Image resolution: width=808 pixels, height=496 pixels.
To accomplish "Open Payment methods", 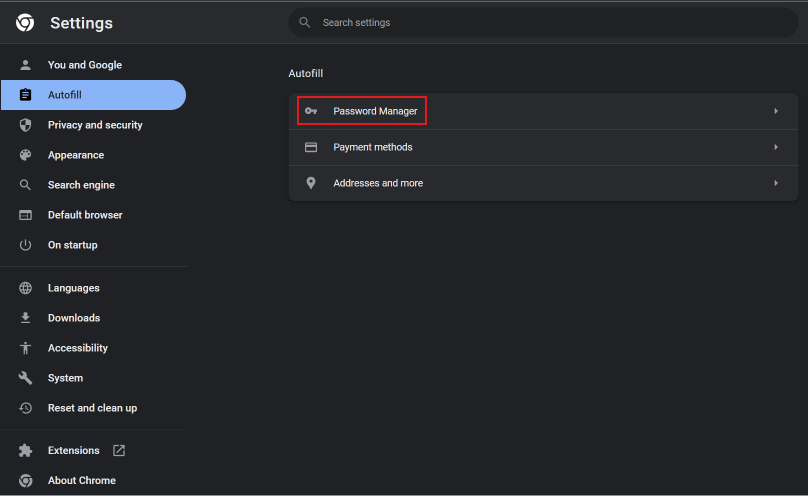I will click(x=543, y=147).
